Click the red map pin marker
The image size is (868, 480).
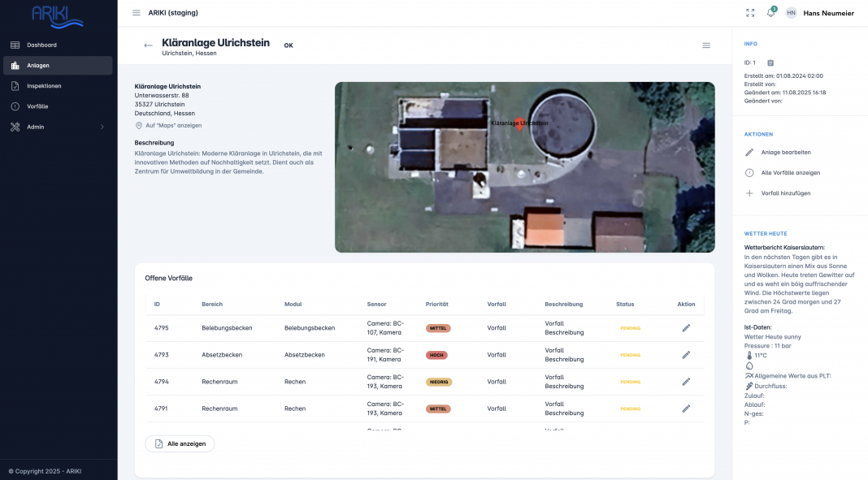[520, 127]
